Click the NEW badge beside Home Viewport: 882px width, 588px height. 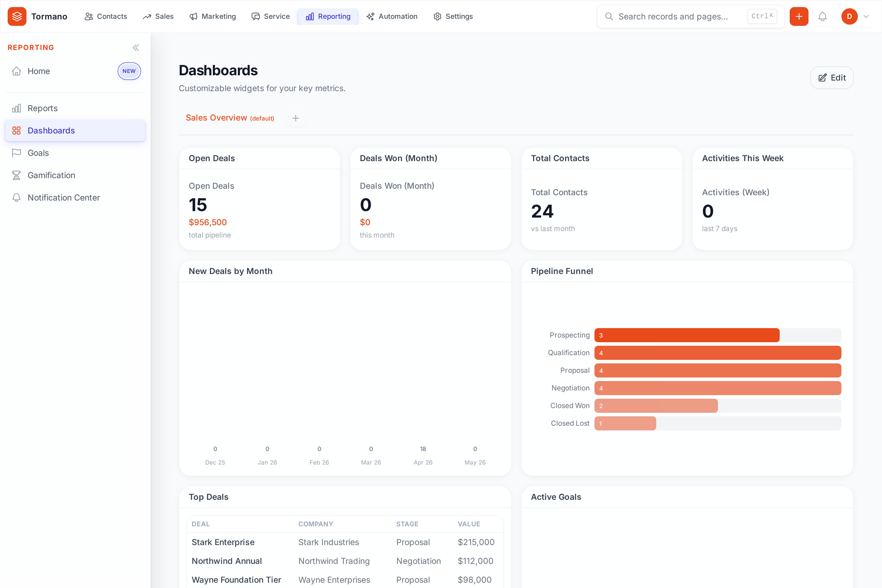click(129, 71)
